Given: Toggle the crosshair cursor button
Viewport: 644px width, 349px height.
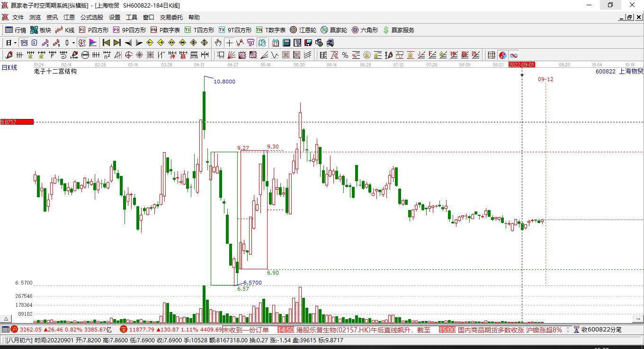Looking at the screenshot, I should coord(229,43).
